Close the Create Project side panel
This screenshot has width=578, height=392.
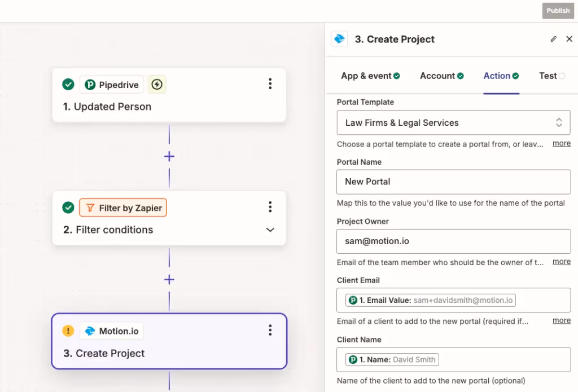click(569, 39)
